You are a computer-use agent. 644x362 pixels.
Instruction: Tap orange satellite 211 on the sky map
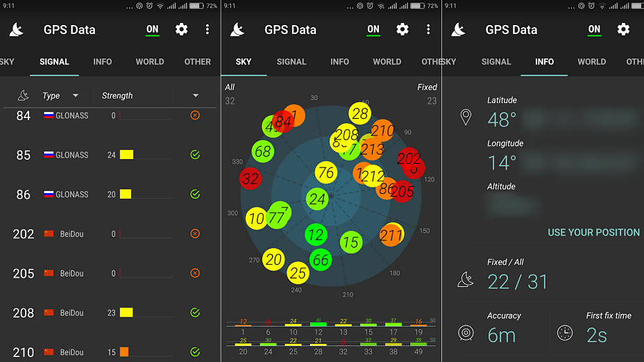(391, 235)
